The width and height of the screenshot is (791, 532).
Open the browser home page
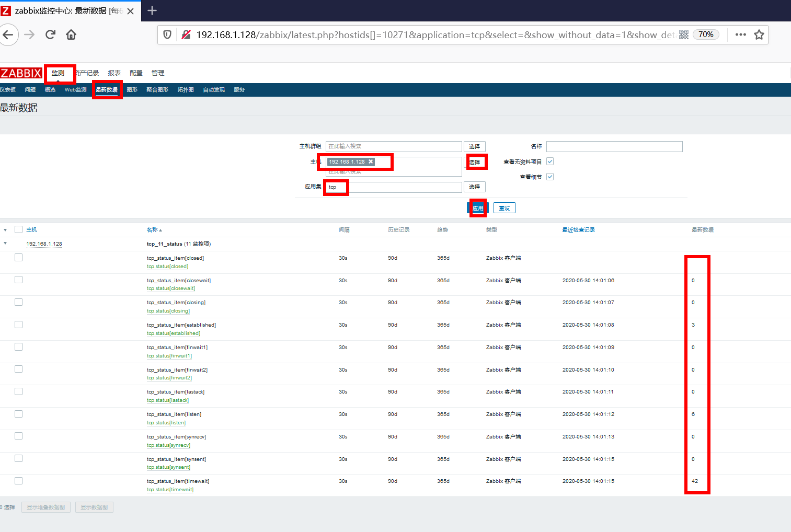click(x=71, y=35)
